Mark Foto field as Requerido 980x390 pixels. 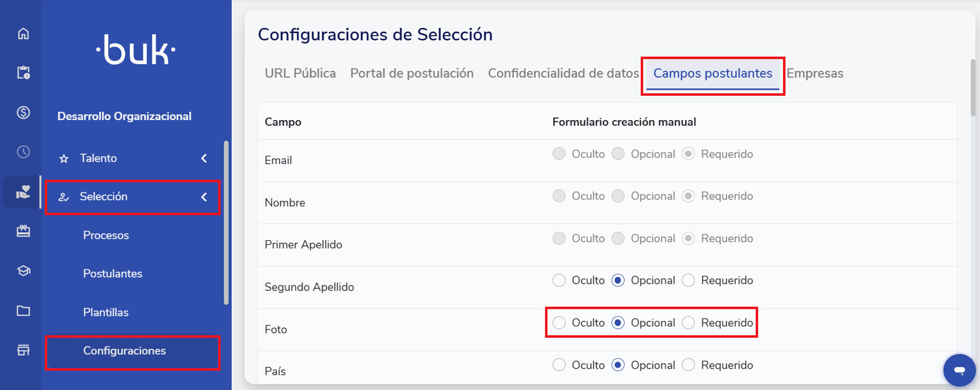coord(689,323)
